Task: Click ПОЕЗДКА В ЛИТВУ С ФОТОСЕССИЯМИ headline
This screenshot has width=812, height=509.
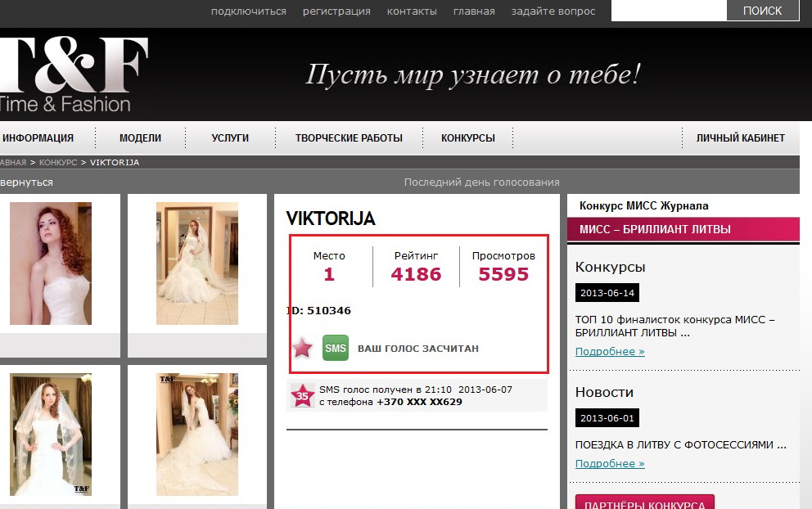Action: [x=680, y=445]
